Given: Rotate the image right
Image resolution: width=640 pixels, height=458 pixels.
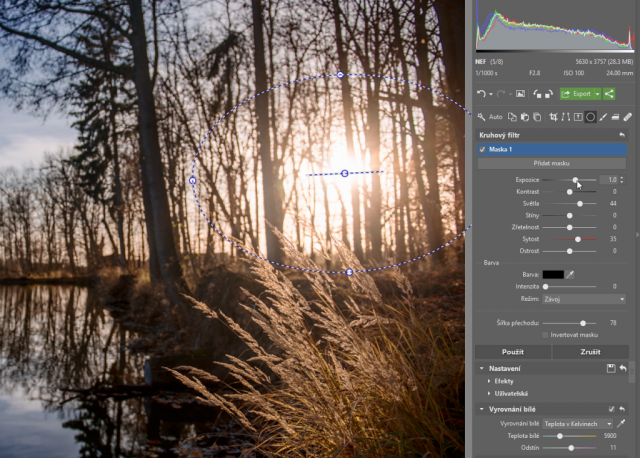Looking at the screenshot, I should pos(549,94).
